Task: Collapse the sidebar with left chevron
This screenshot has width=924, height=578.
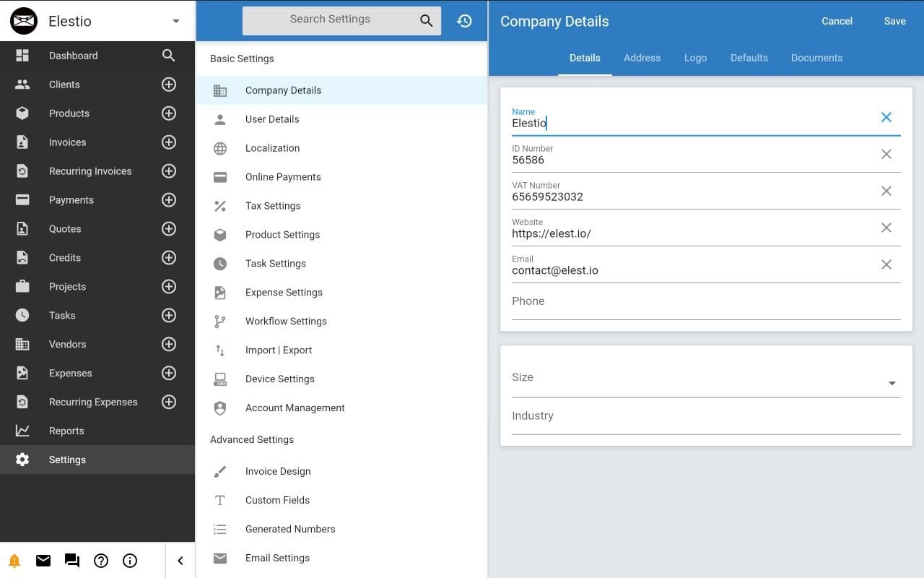Action: pos(180,561)
